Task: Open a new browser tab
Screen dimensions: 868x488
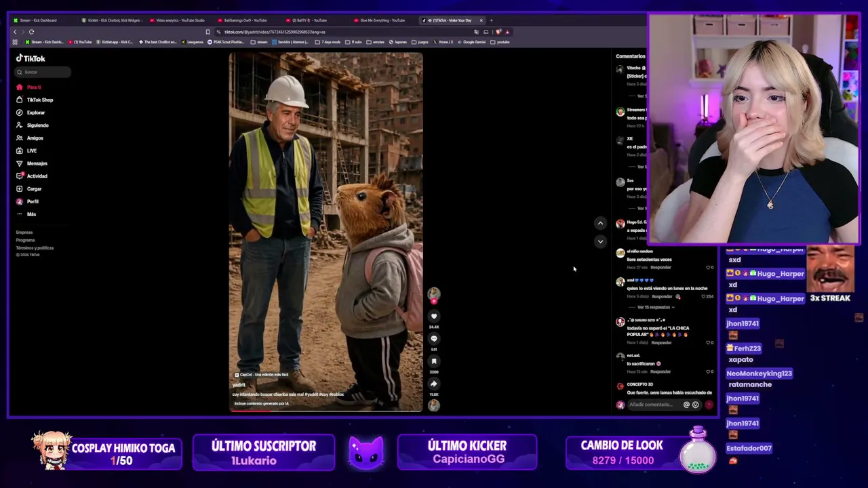Action: [x=491, y=20]
